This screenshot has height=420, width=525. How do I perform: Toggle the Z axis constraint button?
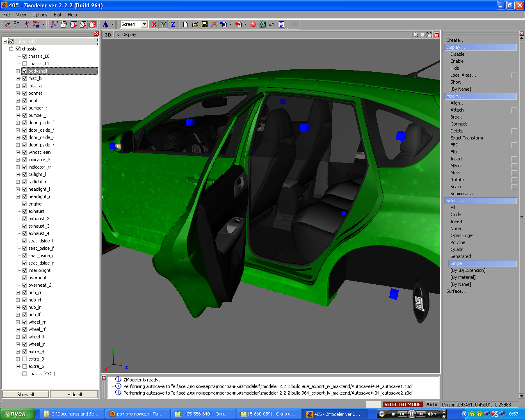tap(173, 25)
